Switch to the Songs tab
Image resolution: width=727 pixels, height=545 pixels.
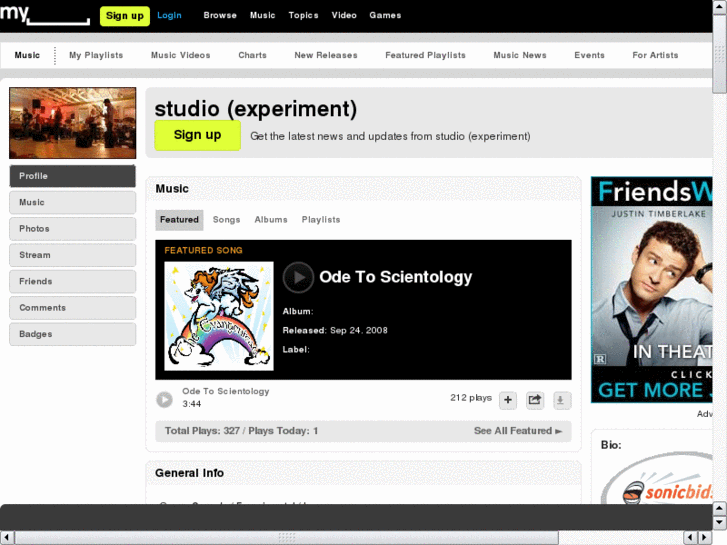[x=226, y=220]
